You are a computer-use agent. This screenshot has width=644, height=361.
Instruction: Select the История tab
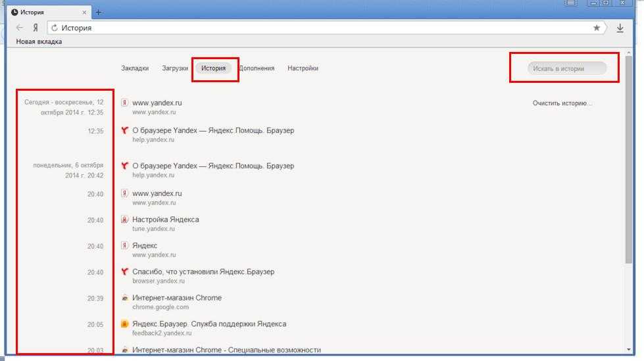click(x=213, y=68)
